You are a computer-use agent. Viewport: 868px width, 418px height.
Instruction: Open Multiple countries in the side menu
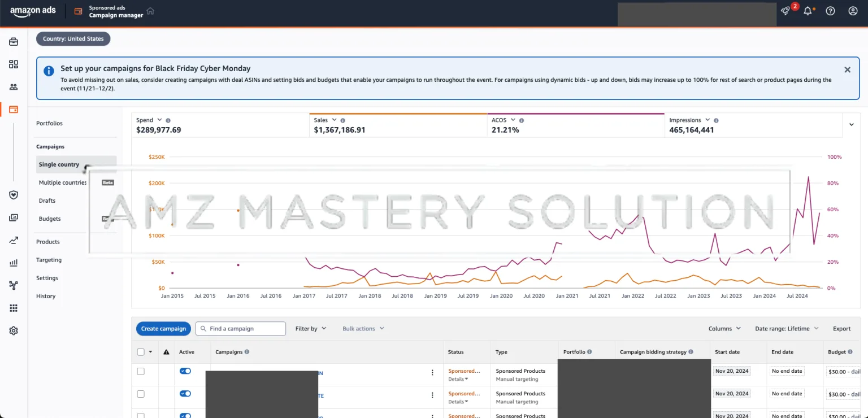[63, 182]
